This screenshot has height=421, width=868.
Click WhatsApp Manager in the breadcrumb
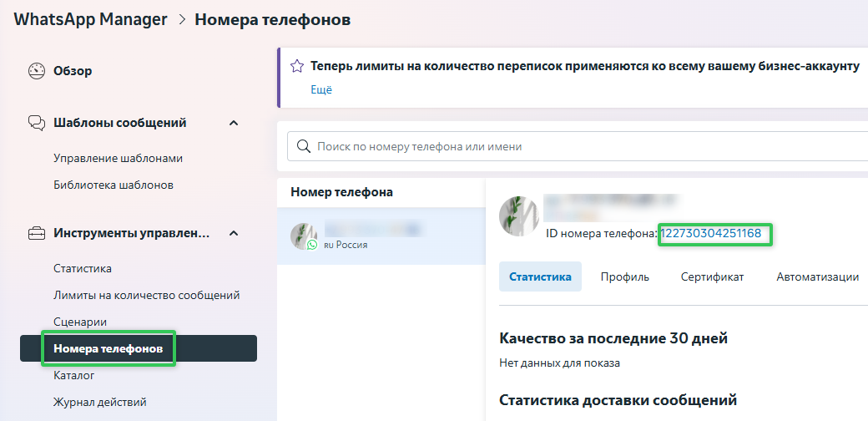coord(90,19)
